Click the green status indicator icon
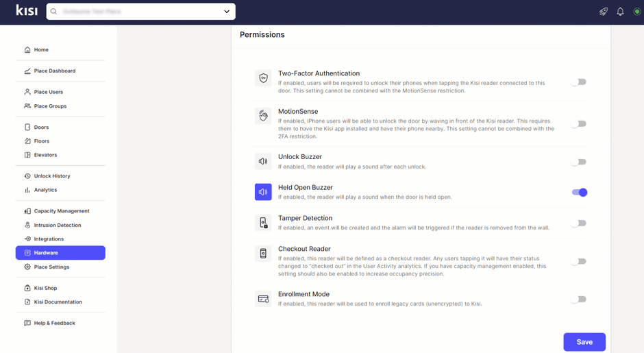644x353 pixels. click(x=637, y=12)
